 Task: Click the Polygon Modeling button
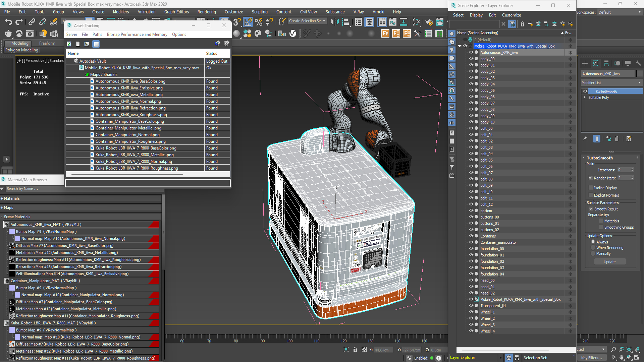tap(22, 50)
